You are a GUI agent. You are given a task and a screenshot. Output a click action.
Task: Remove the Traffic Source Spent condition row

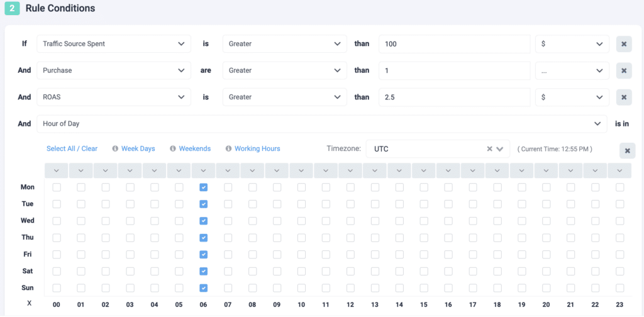(624, 44)
